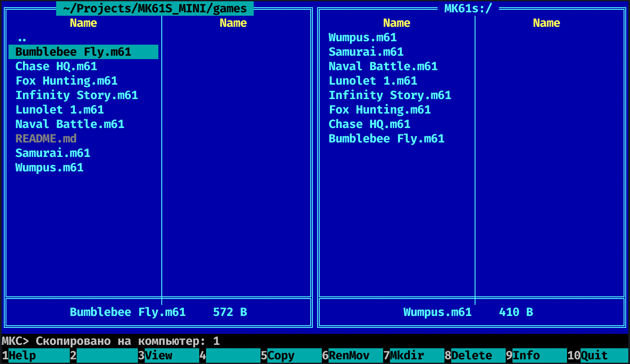Select the README.md file
630x364 pixels.
click(83, 139)
